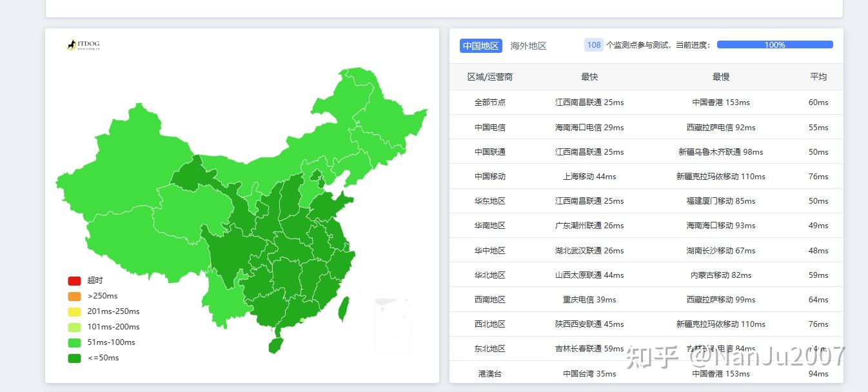Switch to the 海外地区 tab

point(527,46)
